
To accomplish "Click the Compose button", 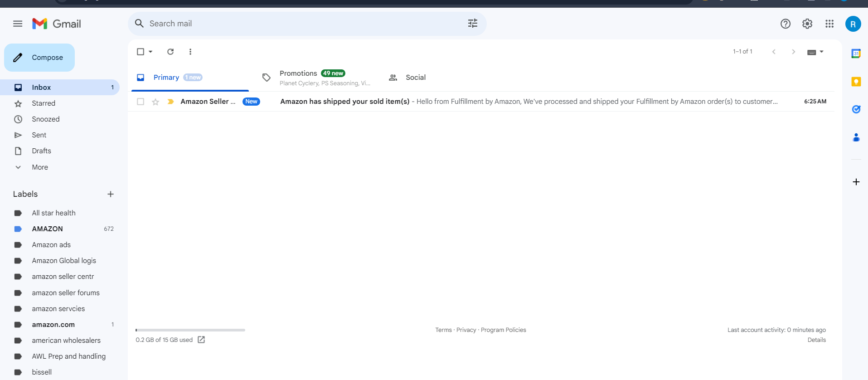I will (39, 58).
